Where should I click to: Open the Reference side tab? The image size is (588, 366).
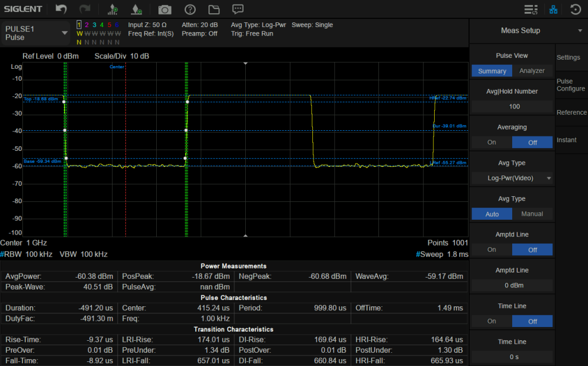(571, 112)
